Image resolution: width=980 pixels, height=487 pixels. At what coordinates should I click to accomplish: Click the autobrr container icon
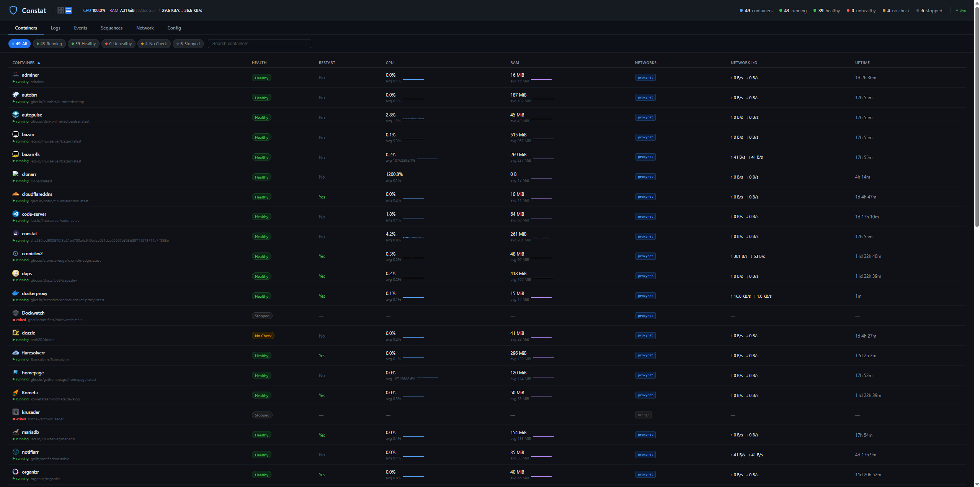16,95
